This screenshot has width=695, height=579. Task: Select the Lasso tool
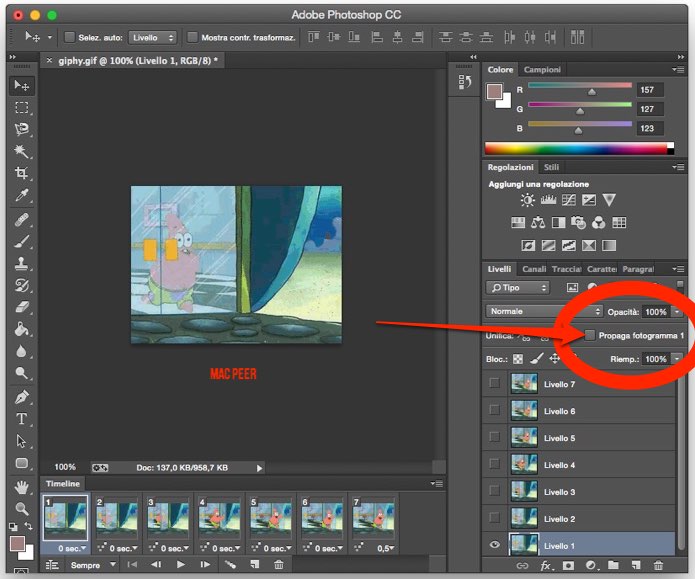21,130
